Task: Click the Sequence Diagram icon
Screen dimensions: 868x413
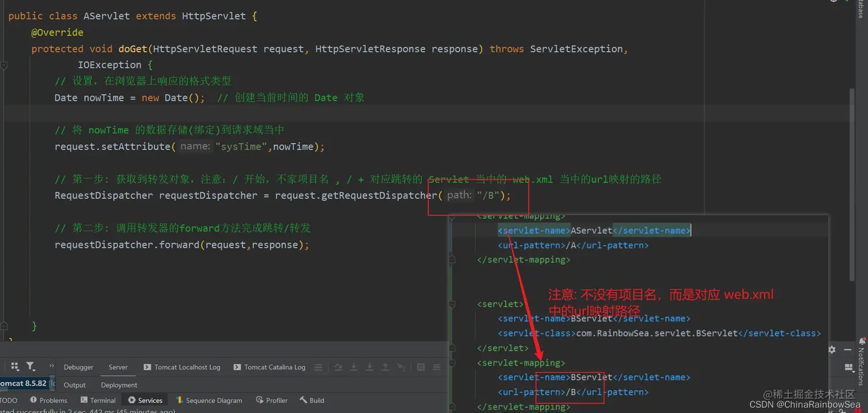Action: 179,400
